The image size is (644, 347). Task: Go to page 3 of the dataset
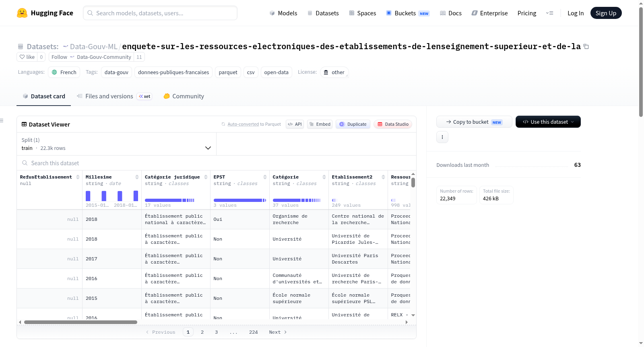[217, 332]
